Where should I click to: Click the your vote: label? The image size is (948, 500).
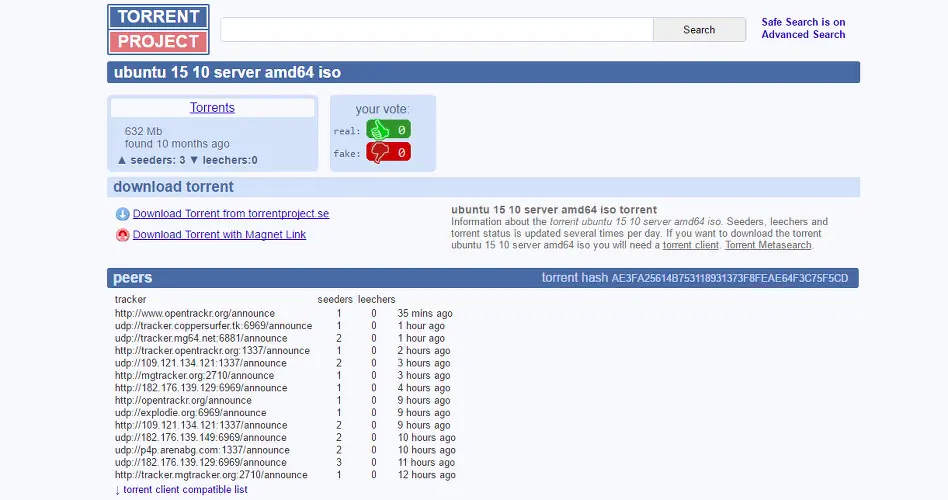pos(382,109)
